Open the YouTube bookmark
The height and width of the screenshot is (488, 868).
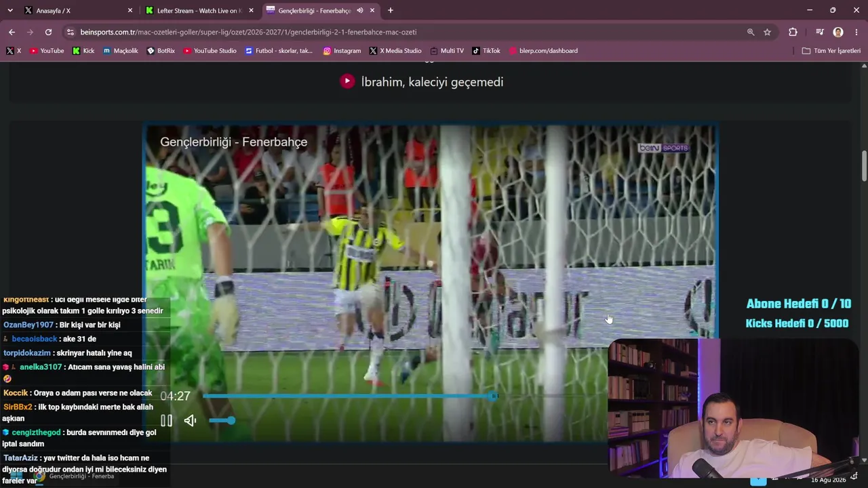coord(47,51)
